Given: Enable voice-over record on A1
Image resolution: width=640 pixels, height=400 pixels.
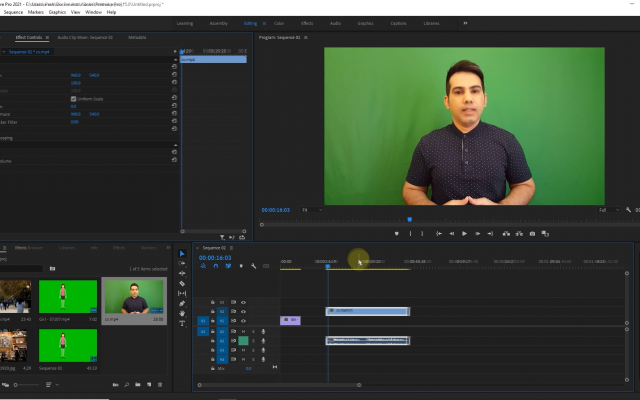Looking at the screenshot, I should pos(263,331).
